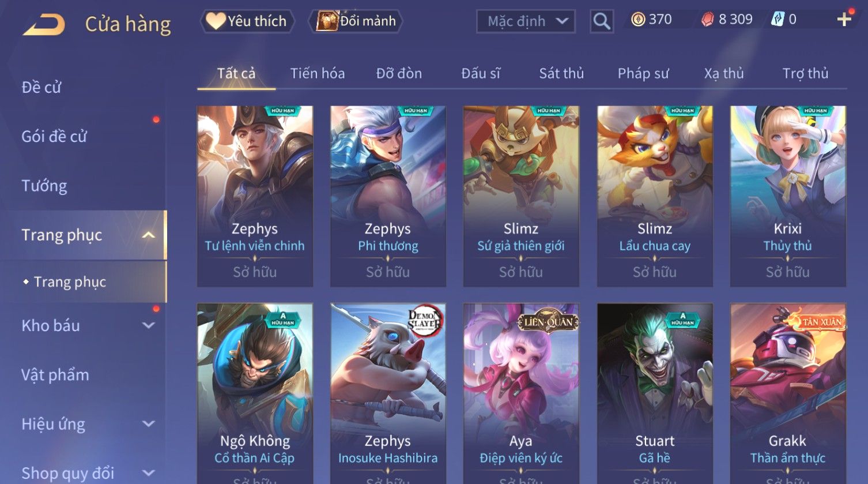Add currency with the plus icon
868x484 pixels.
[844, 20]
